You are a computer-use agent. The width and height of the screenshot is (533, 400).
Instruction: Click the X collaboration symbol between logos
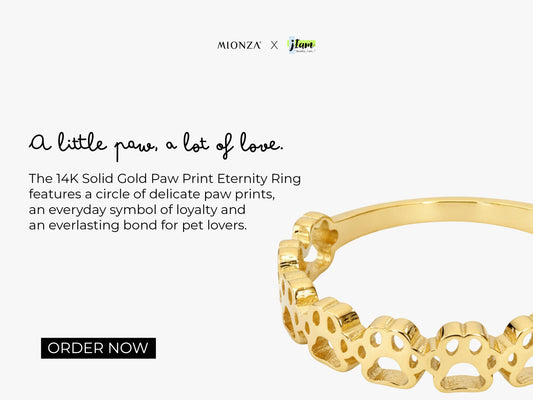click(274, 45)
